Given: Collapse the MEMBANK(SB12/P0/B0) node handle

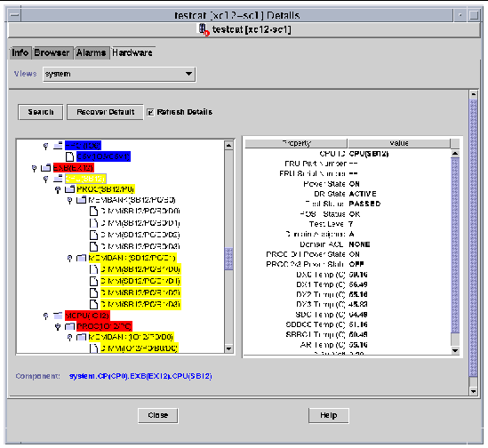Looking at the screenshot, I should (69, 201).
